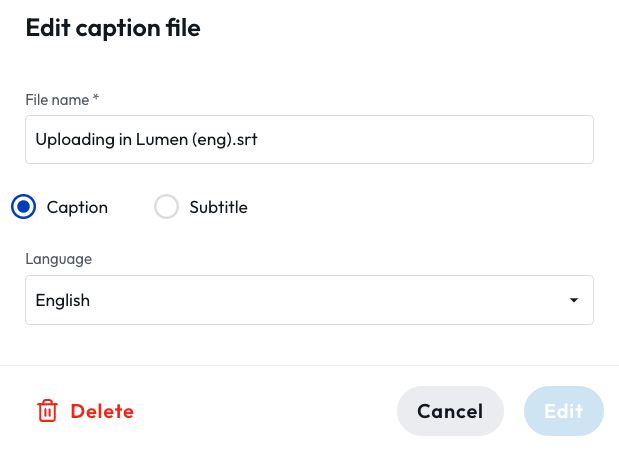This screenshot has height=457, width=619.
Task: Click the empty right side of File name box
Action: pos(426,139)
